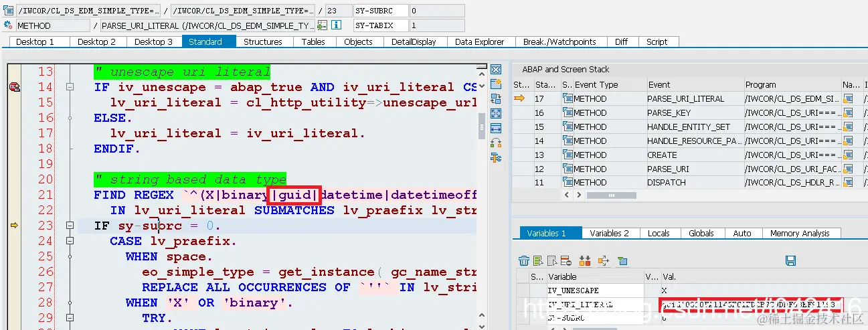This screenshot has width=868, height=330.
Task: Switch to the Desktop 1 tab
Action: point(38,42)
